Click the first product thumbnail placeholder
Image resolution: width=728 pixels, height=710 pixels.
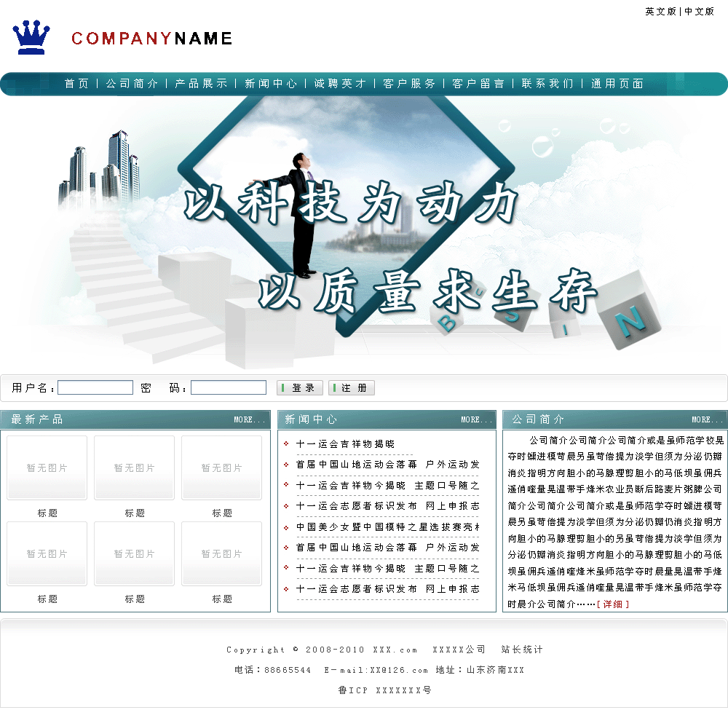point(47,468)
